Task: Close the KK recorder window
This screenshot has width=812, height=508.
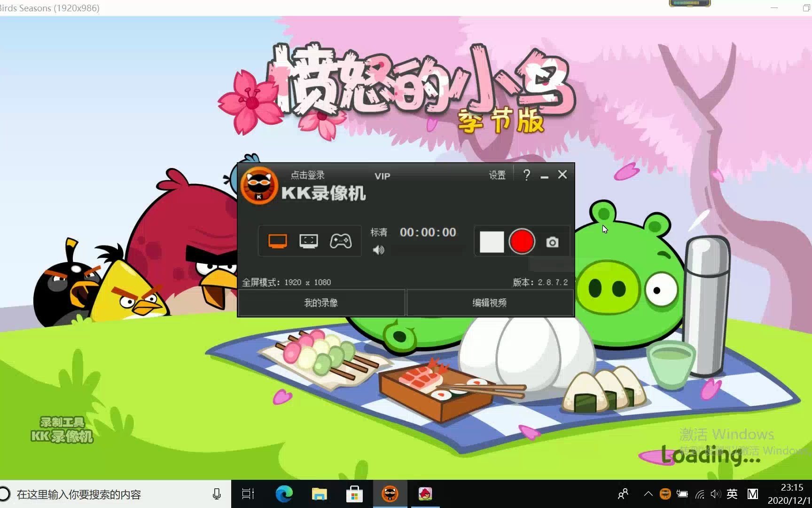Action: click(562, 175)
